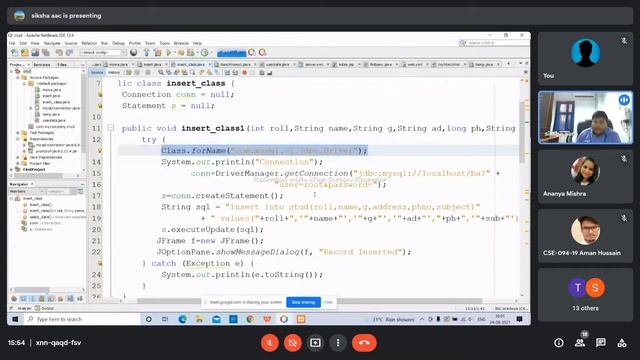Open the NetBeans Help menu
Viewport: 640px width, 360px height.
(197, 43)
